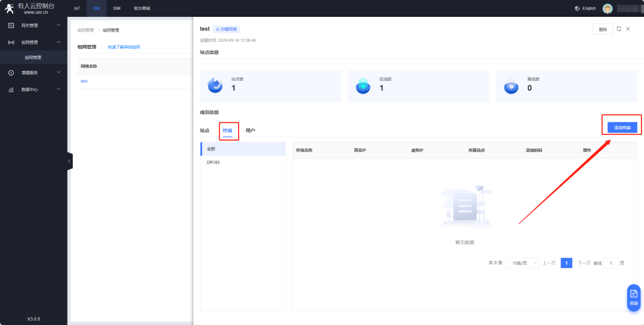644x325 pixels.
Task: Open the 咨询 consultation floating icon
Action: click(634, 297)
